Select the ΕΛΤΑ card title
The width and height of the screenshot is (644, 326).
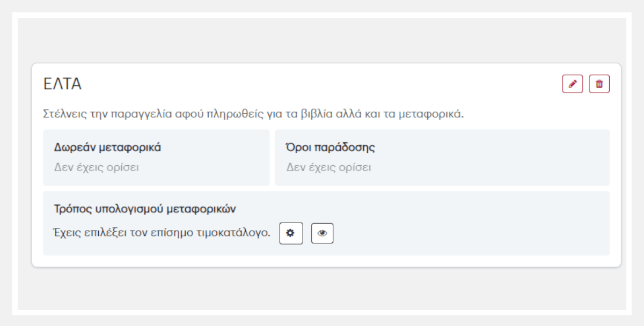pyautogui.click(x=62, y=84)
